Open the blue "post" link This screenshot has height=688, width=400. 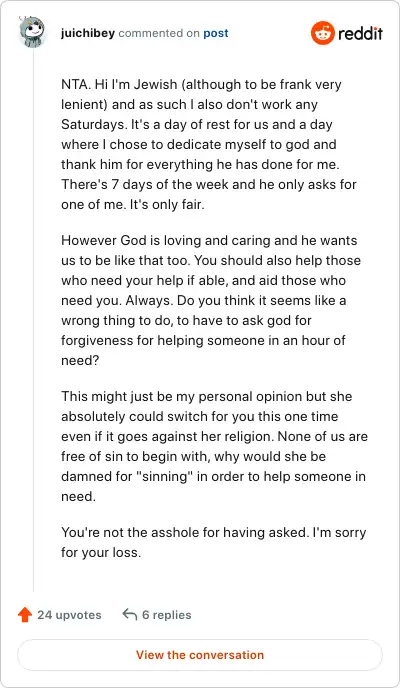(216, 33)
